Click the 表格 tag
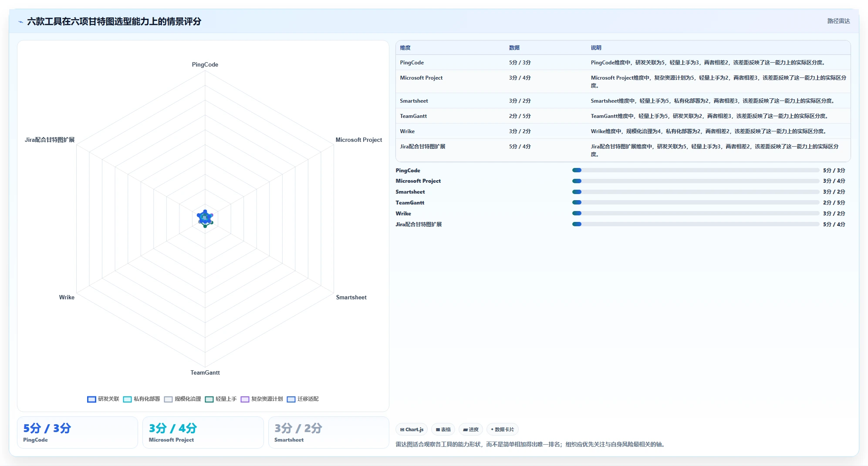 tap(443, 429)
